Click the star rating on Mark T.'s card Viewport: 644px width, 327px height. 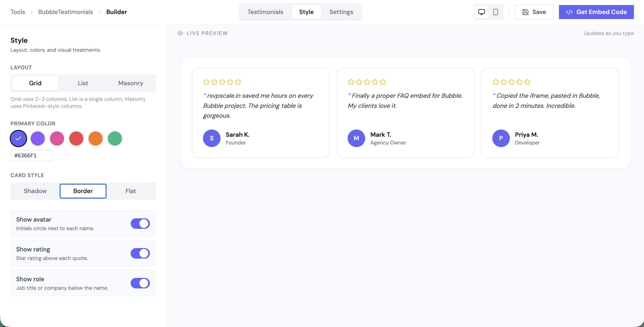tap(367, 82)
